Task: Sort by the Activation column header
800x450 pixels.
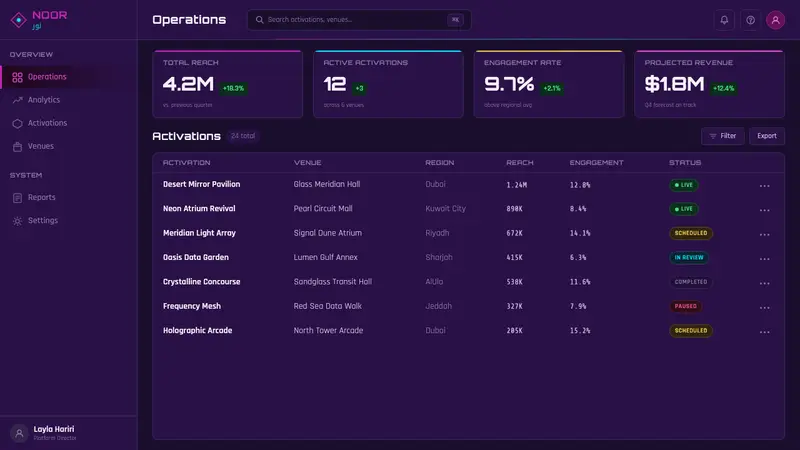Action: click(186, 163)
